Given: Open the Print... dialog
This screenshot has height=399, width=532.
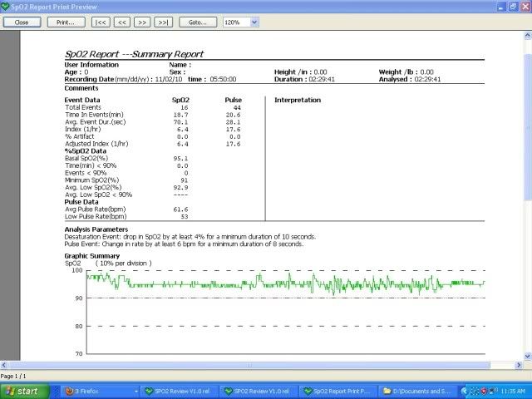Looking at the screenshot, I should [66, 22].
